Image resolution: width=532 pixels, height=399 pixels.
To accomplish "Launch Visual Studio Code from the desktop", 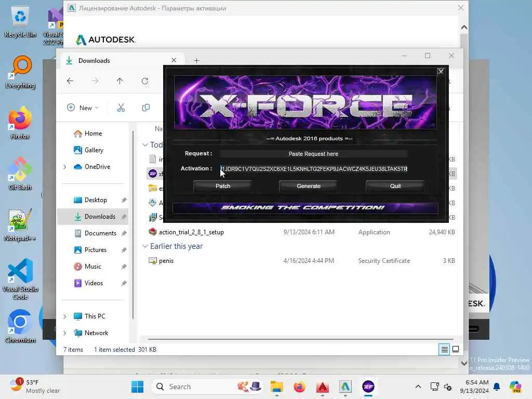I will pos(20,279).
